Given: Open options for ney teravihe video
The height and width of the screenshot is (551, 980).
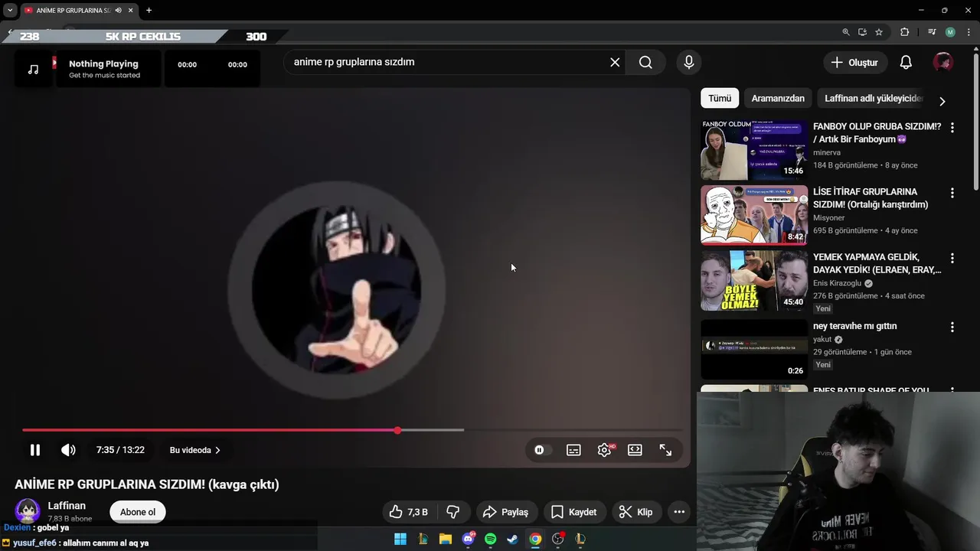Looking at the screenshot, I should pos(952,327).
